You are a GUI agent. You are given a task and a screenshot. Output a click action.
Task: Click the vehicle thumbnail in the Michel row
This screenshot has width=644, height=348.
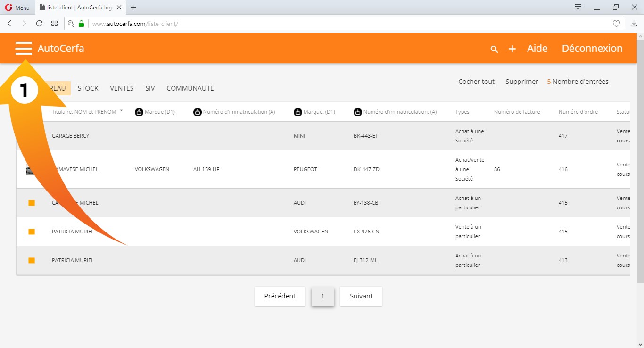(x=30, y=171)
